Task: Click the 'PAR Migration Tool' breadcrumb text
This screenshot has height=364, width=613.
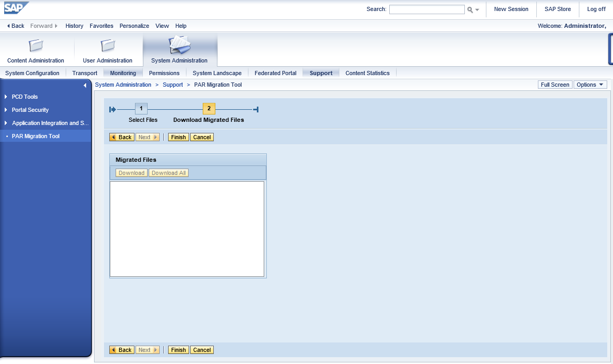Action: (x=218, y=85)
